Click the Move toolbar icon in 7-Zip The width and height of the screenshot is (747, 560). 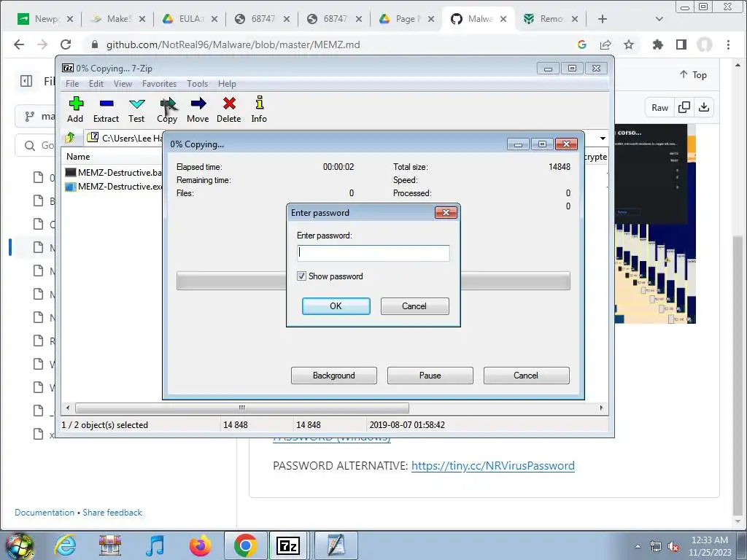click(x=198, y=109)
